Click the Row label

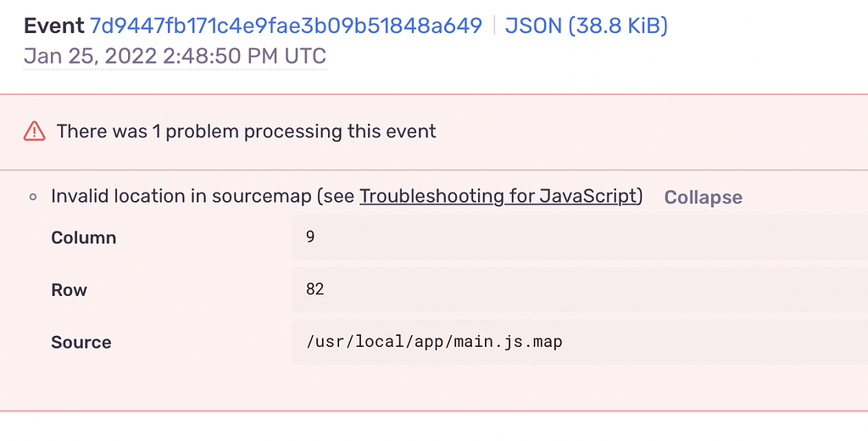pos(69,290)
